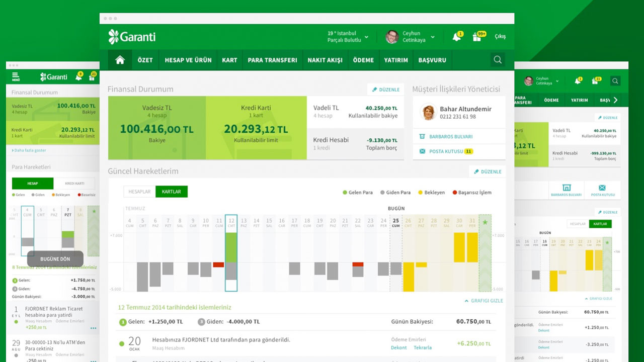Switch to the HESAPLAR toggle in the main window
The height and width of the screenshot is (362, 644).
click(x=139, y=192)
